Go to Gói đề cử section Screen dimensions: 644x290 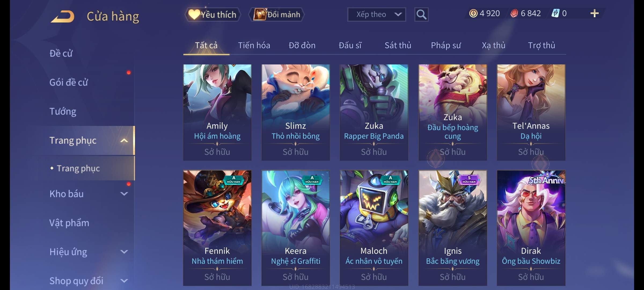[69, 82]
